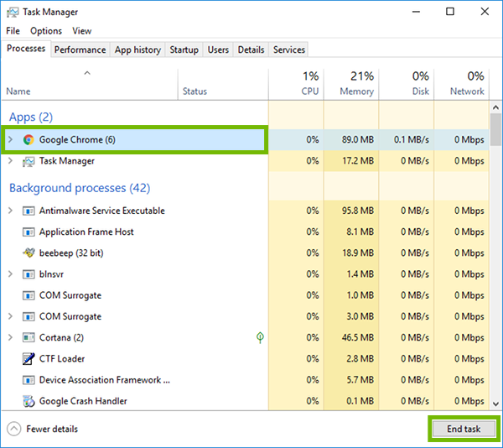Select the Google Crash Handler process
This screenshot has height=448, width=503.
[x=245, y=401]
